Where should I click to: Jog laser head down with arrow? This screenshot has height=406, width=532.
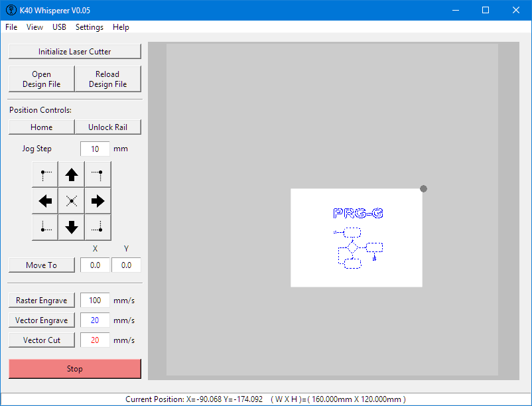72,227
